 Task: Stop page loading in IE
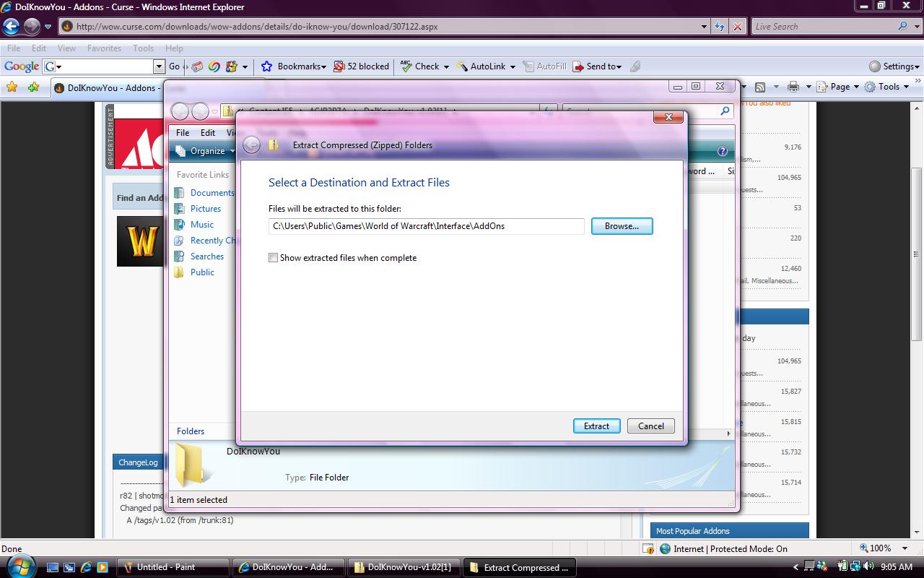click(737, 27)
